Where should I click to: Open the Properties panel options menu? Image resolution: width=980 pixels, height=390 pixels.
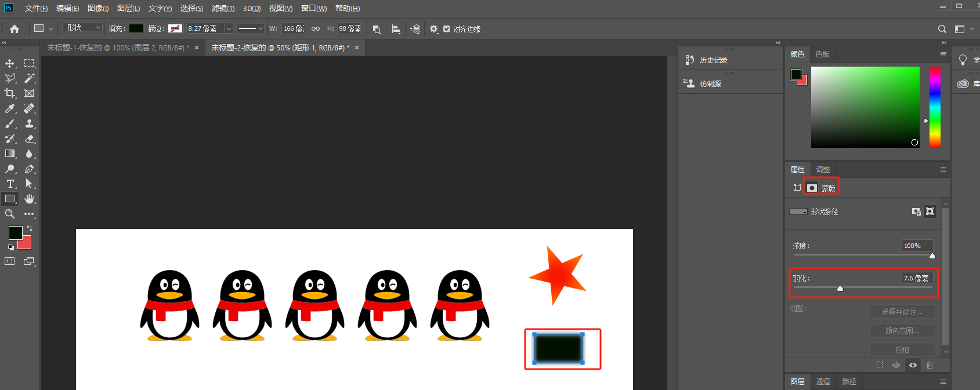pos(943,169)
